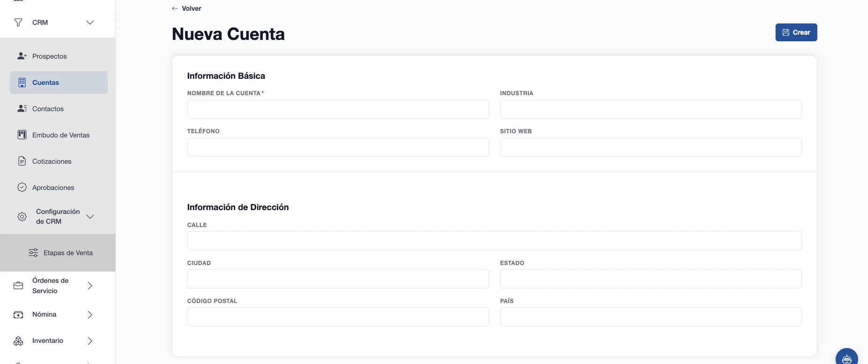Click the Contactos people icon
This screenshot has width=868, height=364.
pos(22,109)
